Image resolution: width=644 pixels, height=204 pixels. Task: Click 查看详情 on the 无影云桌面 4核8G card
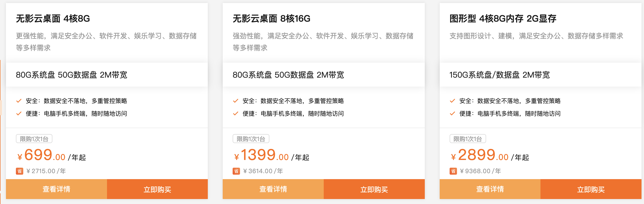pos(57,190)
